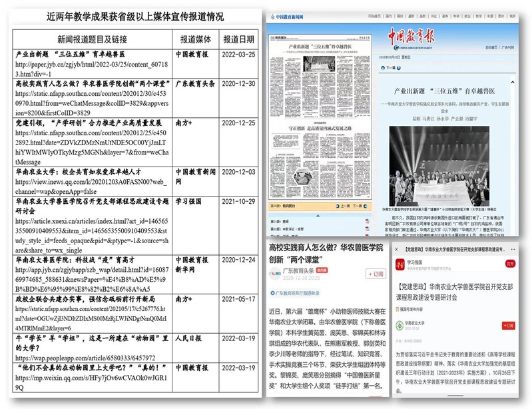Select the table heading 近两年教学成果获省级以上媒体宣传报道情况
This screenshot has height=409, width=532.
[135, 16]
